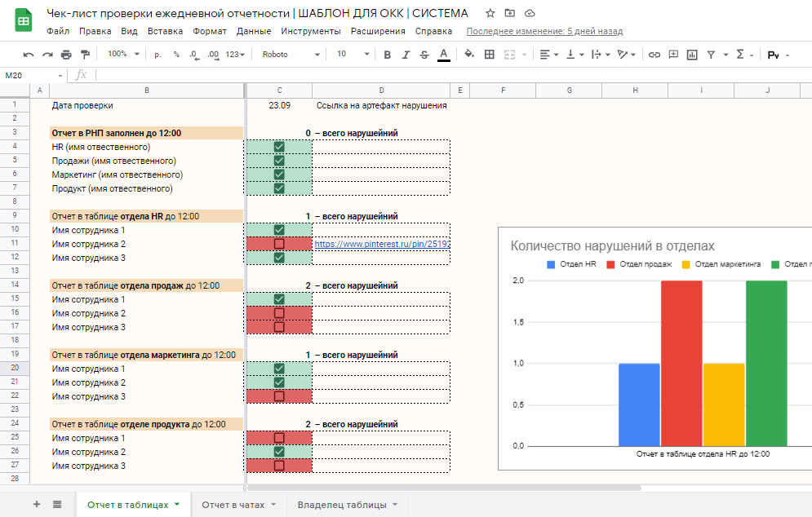The height and width of the screenshot is (517, 812).
Task: Uncheck the Продажи (имя ответственного) checkbox
Action: pos(279,161)
